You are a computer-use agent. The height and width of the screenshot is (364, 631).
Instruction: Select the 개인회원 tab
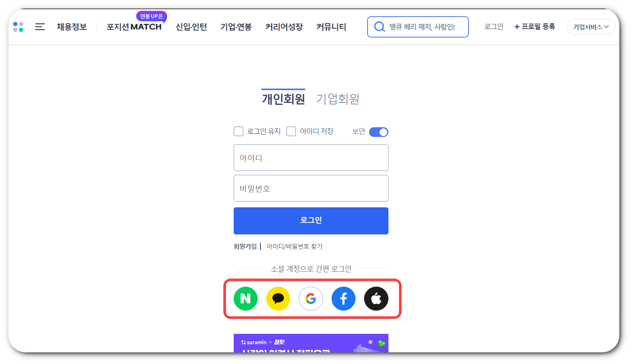[x=283, y=99]
